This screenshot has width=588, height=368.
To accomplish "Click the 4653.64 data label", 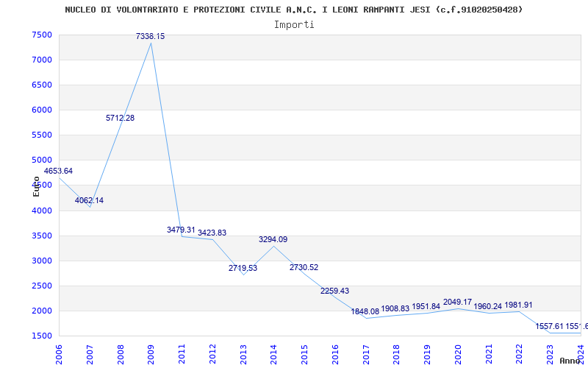I will coord(58,171).
